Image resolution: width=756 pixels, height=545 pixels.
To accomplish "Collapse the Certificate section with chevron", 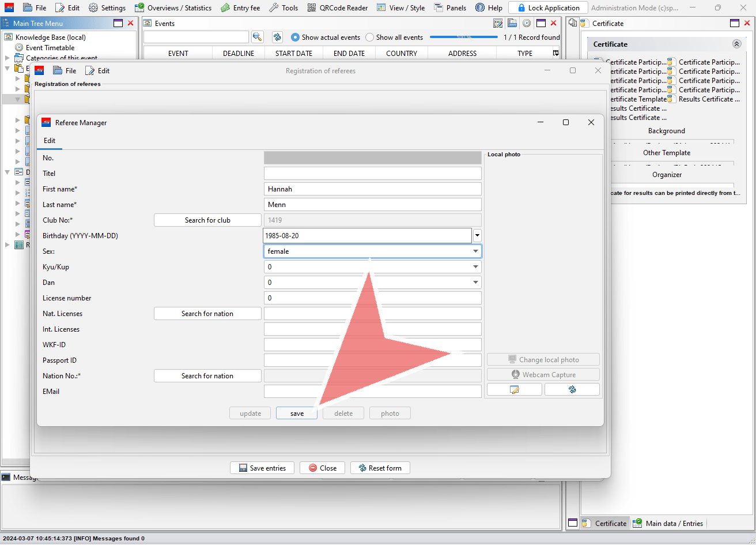I will tap(736, 44).
